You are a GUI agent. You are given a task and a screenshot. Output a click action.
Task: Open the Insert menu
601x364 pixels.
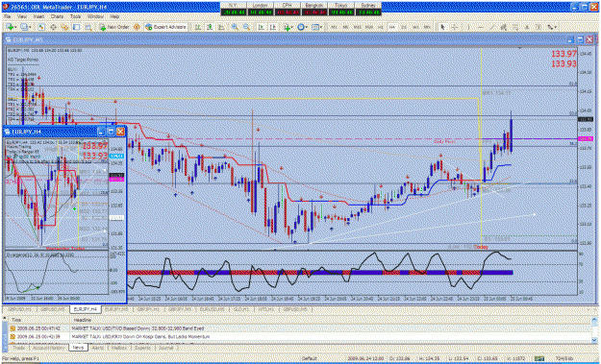click(38, 17)
